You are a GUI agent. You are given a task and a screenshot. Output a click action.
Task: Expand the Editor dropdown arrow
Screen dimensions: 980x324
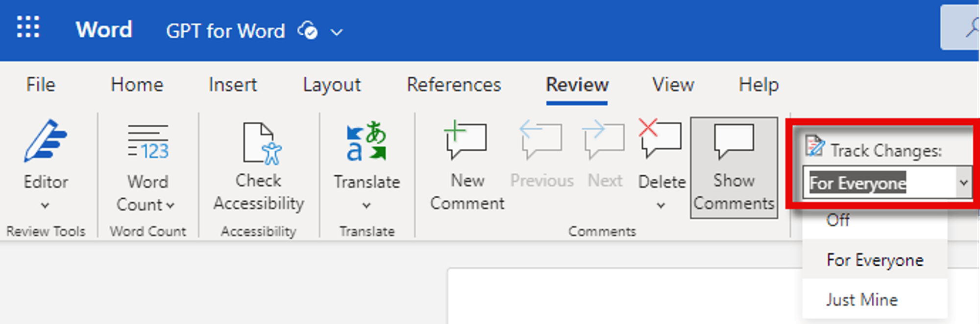(45, 206)
